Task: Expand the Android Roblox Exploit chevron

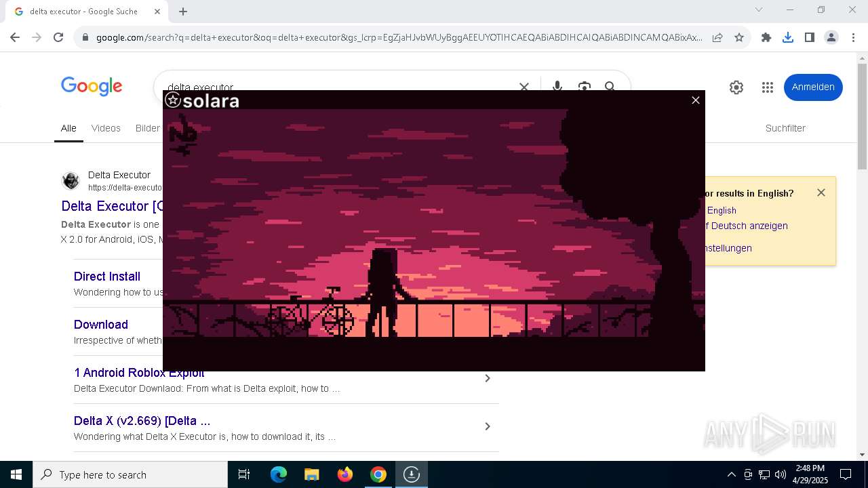Action: pyautogui.click(x=487, y=378)
